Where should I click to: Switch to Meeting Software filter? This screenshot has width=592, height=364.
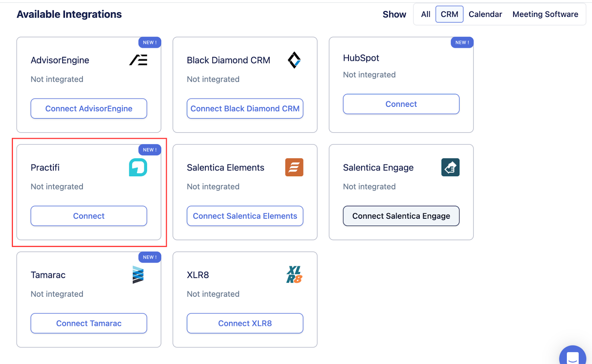[x=545, y=14]
